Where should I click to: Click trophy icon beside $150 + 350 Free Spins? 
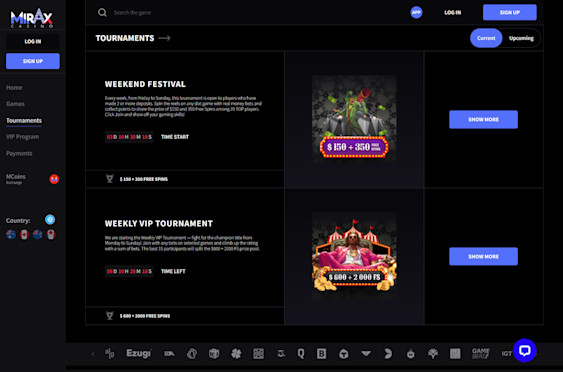110,178
